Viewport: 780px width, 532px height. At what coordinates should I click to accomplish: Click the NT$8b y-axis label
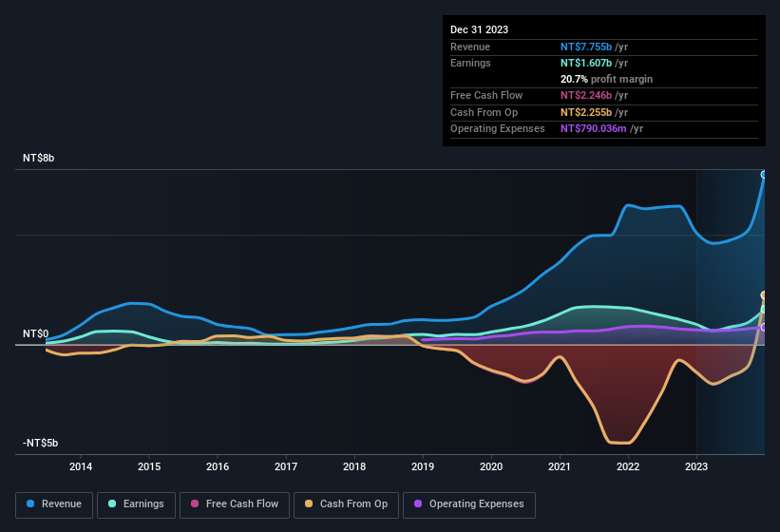pos(38,158)
